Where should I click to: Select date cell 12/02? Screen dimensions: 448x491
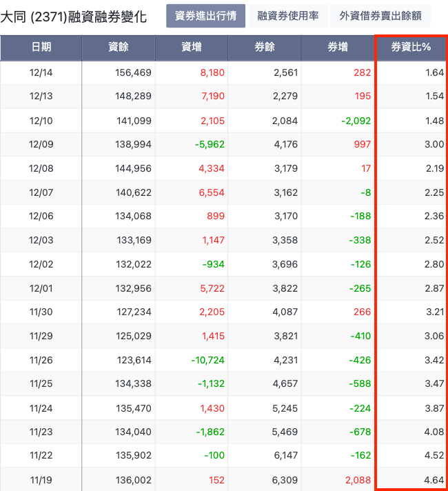click(41, 264)
